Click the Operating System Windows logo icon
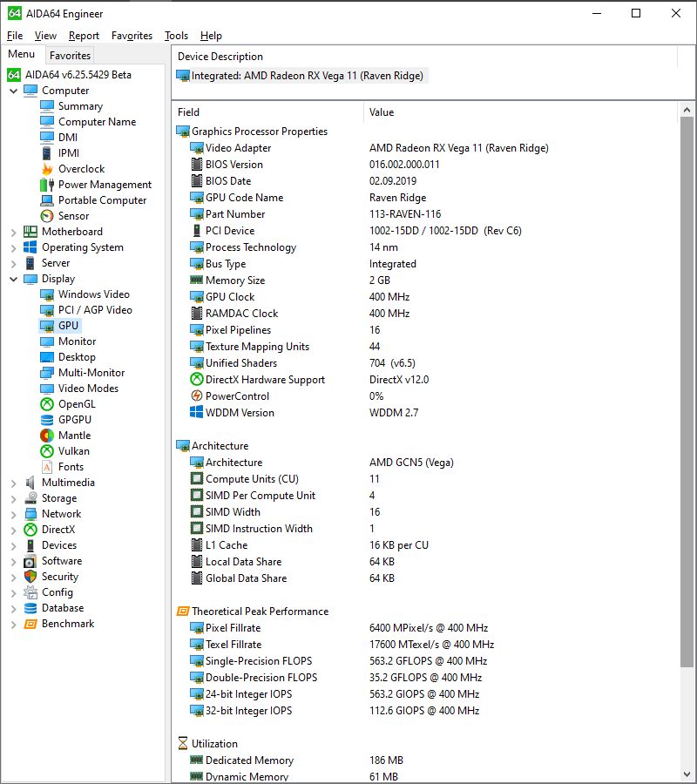The image size is (697, 784). pos(30,247)
